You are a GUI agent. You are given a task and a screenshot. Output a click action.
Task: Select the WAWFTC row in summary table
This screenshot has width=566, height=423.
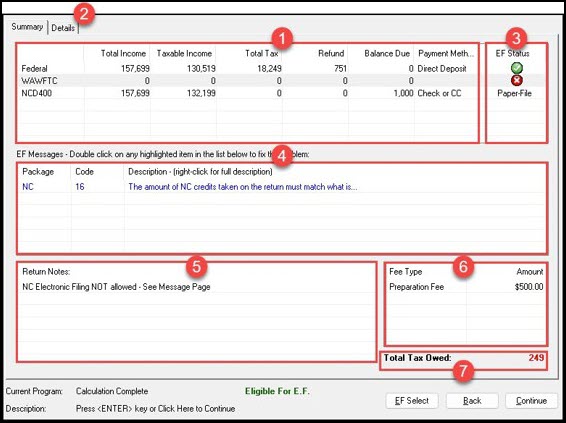[x=248, y=80]
